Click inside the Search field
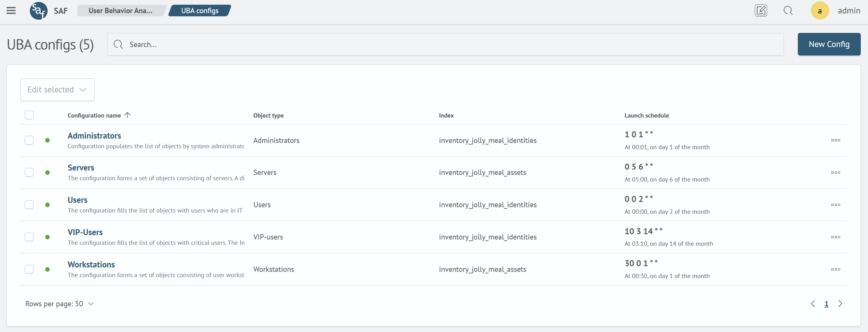 pyautogui.click(x=269, y=44)
